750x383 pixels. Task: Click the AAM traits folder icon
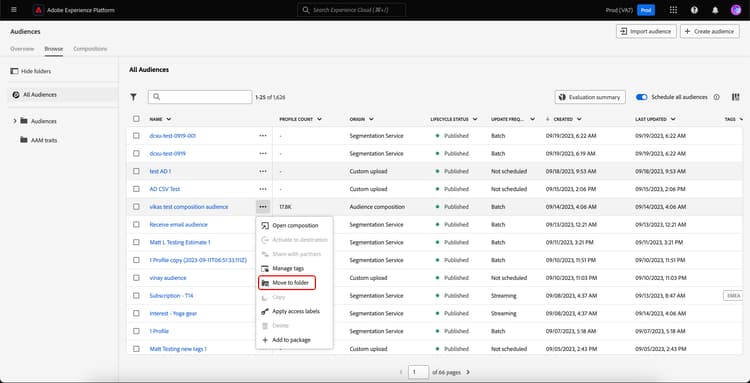pyautogui.click(x=24, y=140)
